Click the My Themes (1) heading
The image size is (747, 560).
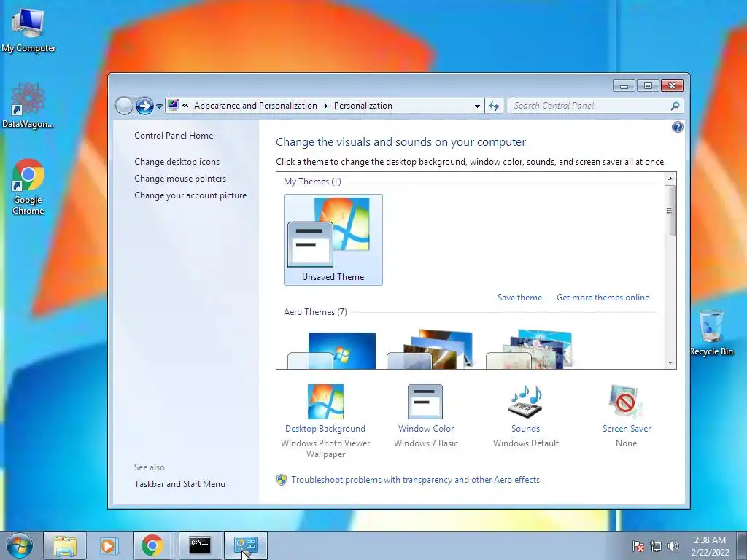[x=312, y=182]
